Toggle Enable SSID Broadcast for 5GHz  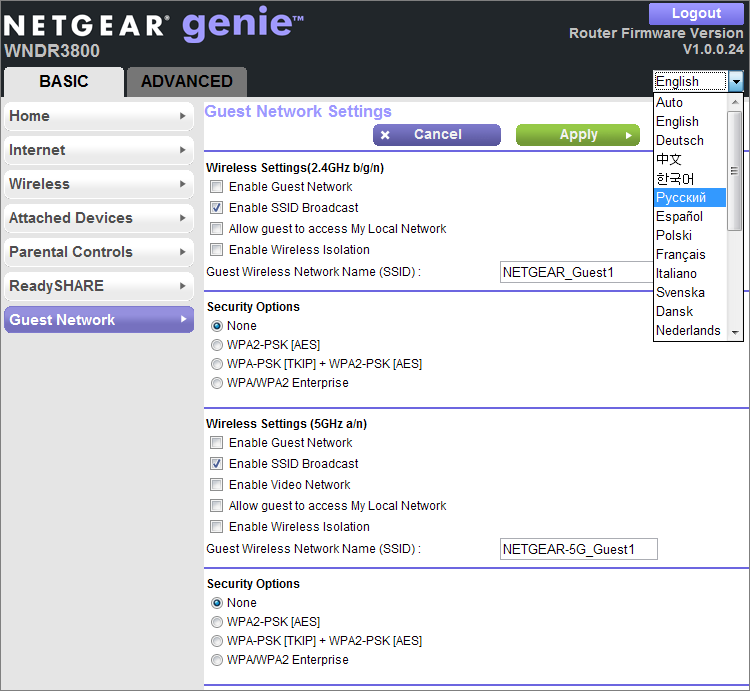pos(217,464)
